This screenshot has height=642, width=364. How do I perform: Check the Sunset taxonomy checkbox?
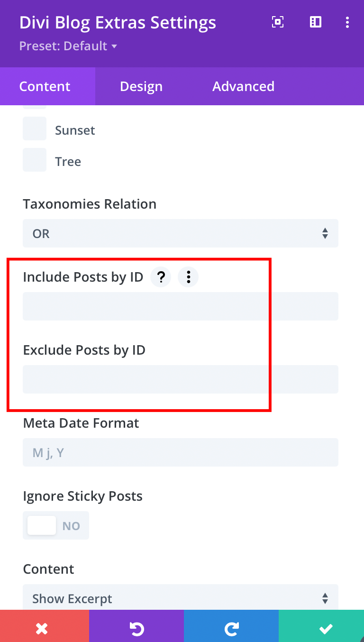tap(34, 128)
